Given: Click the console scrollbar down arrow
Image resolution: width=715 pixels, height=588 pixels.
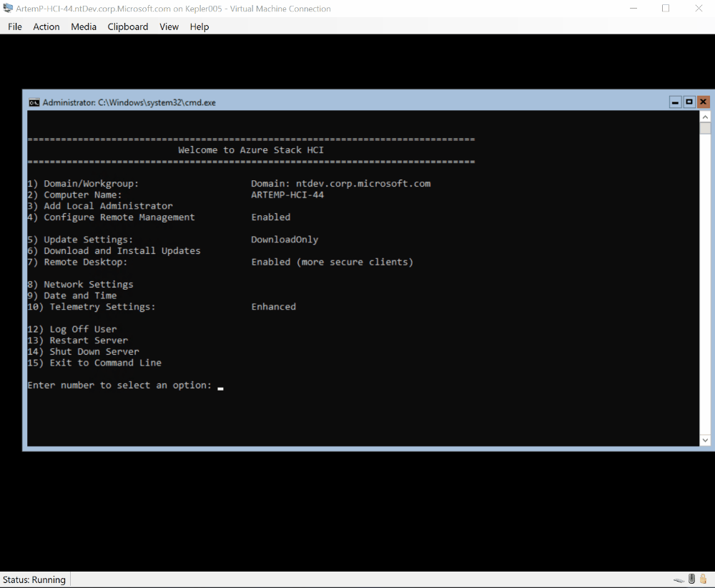Looking at the screenshot, I should tap(705, 440).
